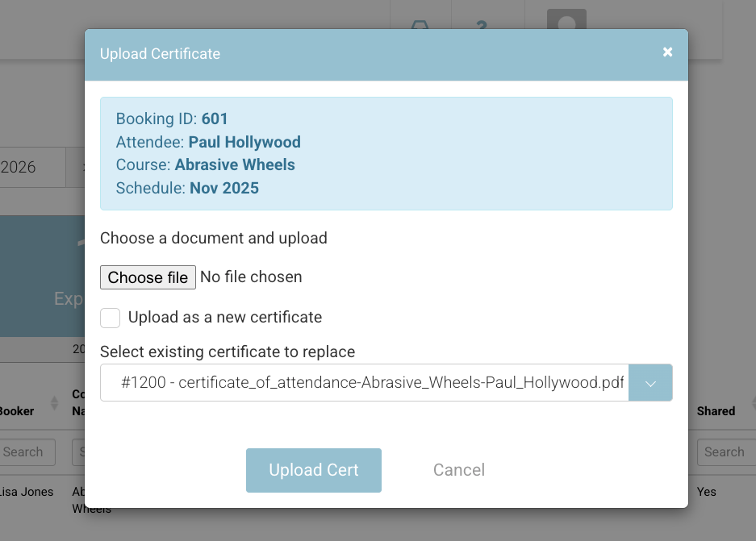
Task: Click the Shared column search field
Action: [x=725, y=452]
